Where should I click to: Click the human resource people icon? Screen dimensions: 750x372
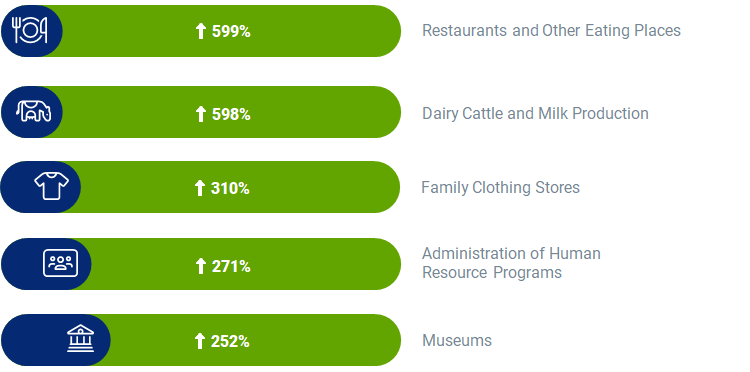point(60,263)
